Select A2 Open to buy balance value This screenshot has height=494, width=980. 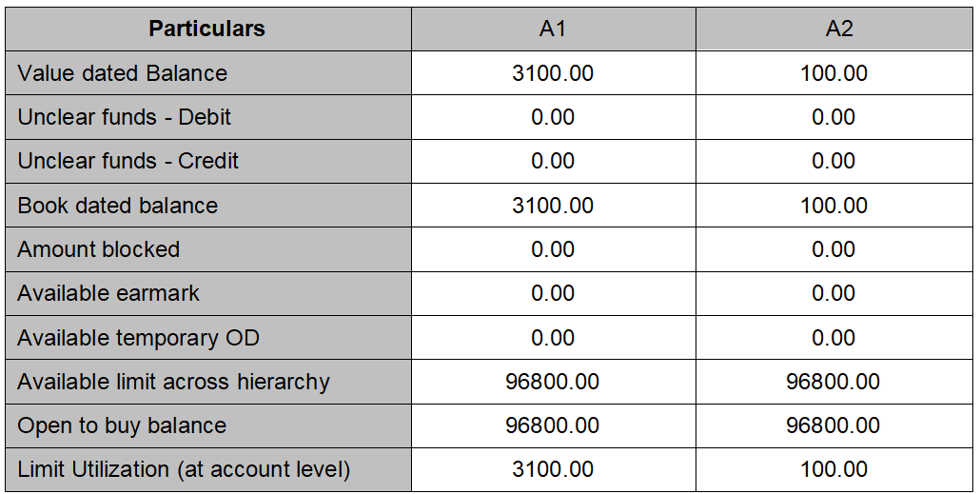pos(833,425)
